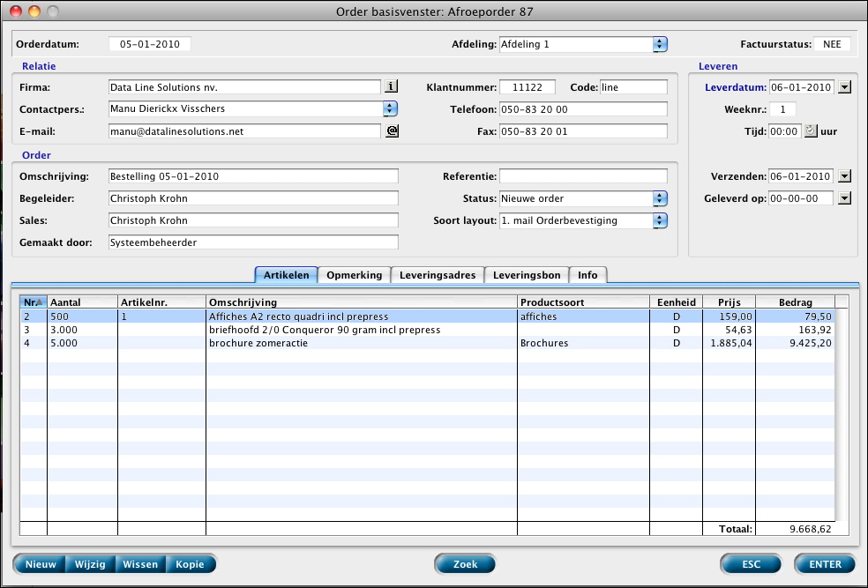Click the e-mail @ icon beside address
The height and width of the screenshot is (588, 868).
point(392,130)
